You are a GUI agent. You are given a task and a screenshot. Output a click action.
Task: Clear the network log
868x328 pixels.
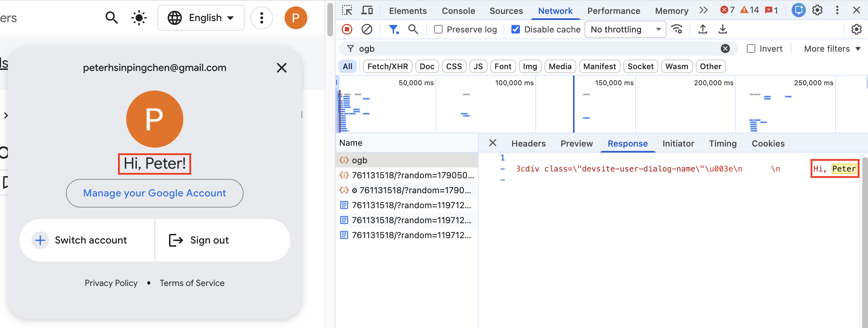click(x=367, y=29)
